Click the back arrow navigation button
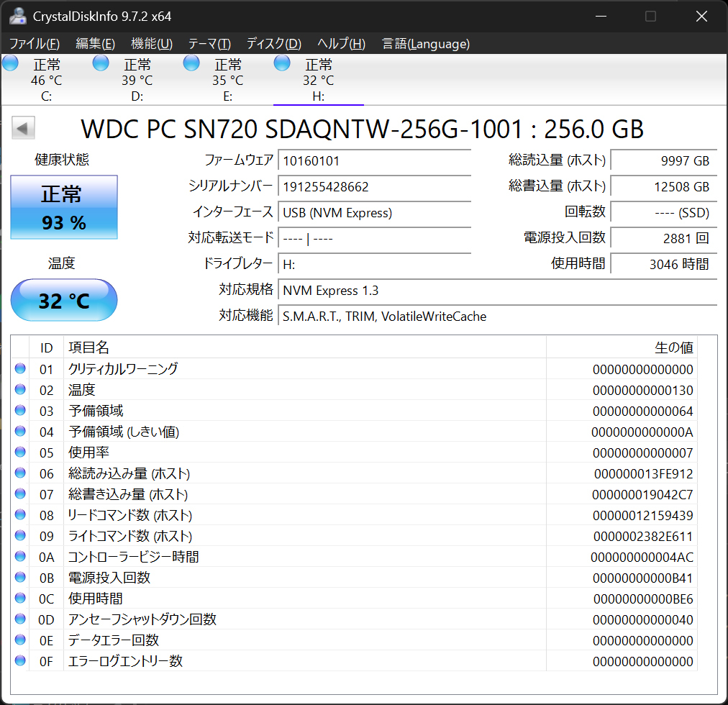Image resolution: width=728 pixels, height=705 pixels. 22,127
